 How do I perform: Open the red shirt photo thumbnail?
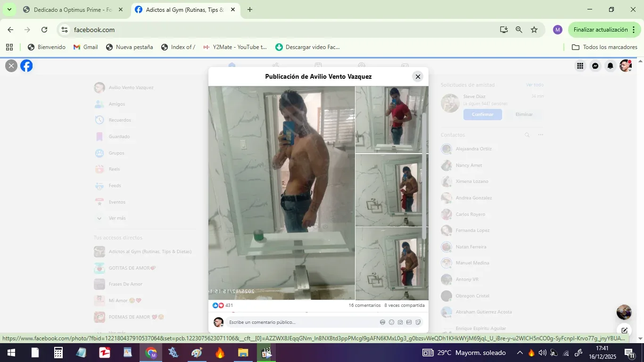392,120
